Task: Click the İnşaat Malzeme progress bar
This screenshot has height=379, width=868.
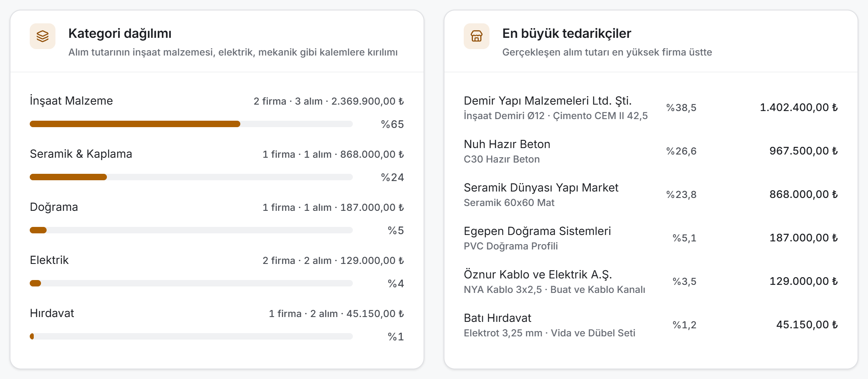Action: coord(191,124)
